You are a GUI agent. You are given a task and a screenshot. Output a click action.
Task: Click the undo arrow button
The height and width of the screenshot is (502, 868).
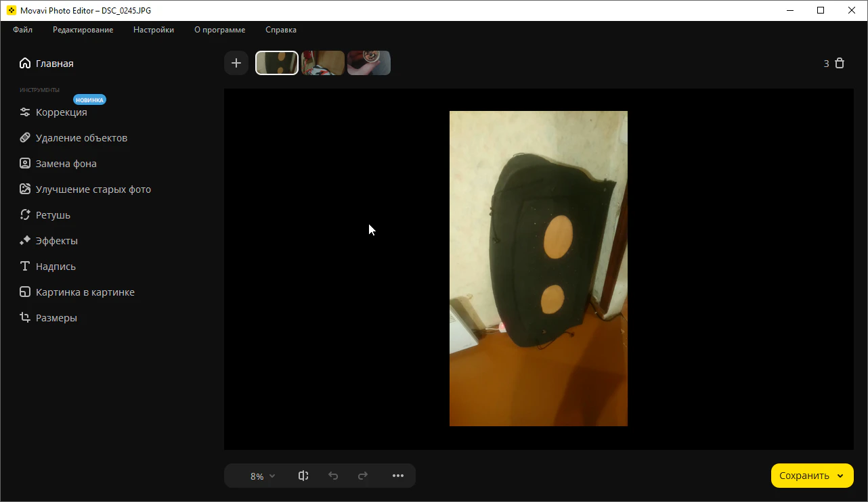pos(333,476)
